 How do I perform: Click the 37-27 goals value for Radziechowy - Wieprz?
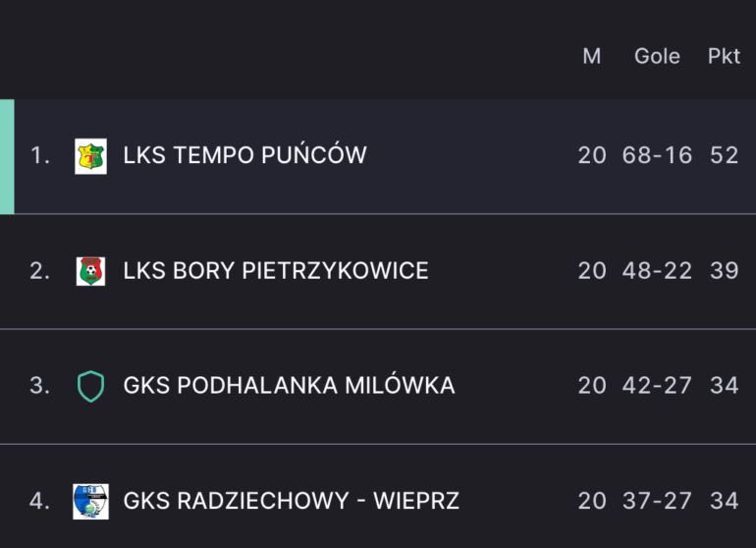[x=657, y=501]
